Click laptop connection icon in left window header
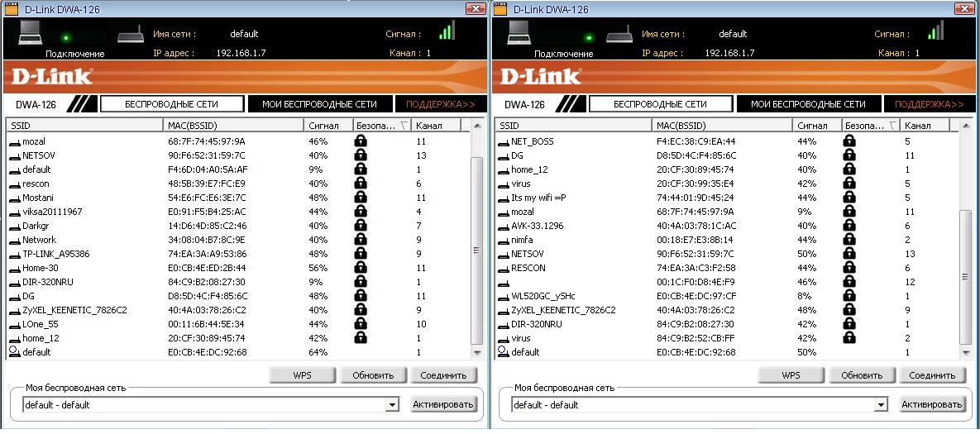Screen dimensions: 980x434 (31, 32)
